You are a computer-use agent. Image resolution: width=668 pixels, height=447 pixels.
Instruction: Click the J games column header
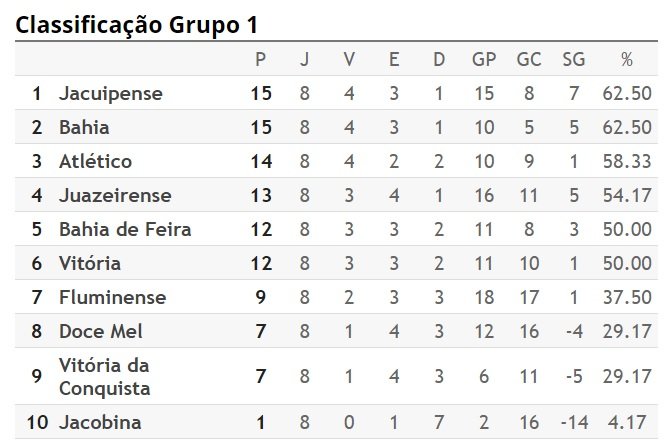click(x=304, y=59)
